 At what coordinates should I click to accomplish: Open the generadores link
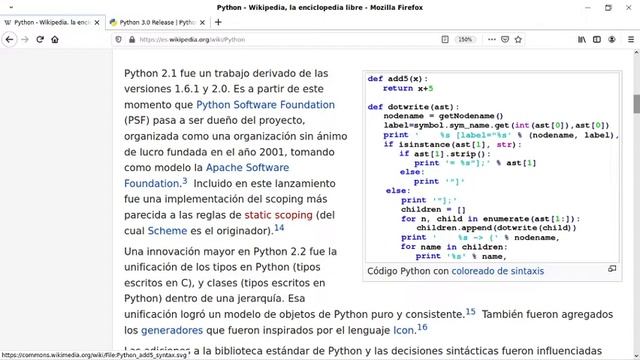[172, 330]
